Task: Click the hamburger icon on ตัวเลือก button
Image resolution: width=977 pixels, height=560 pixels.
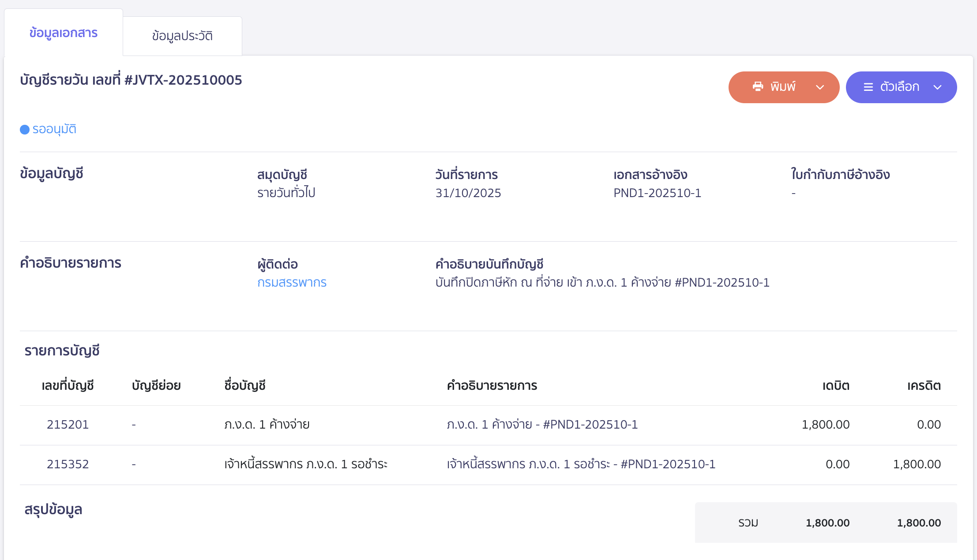Action: 868,87
